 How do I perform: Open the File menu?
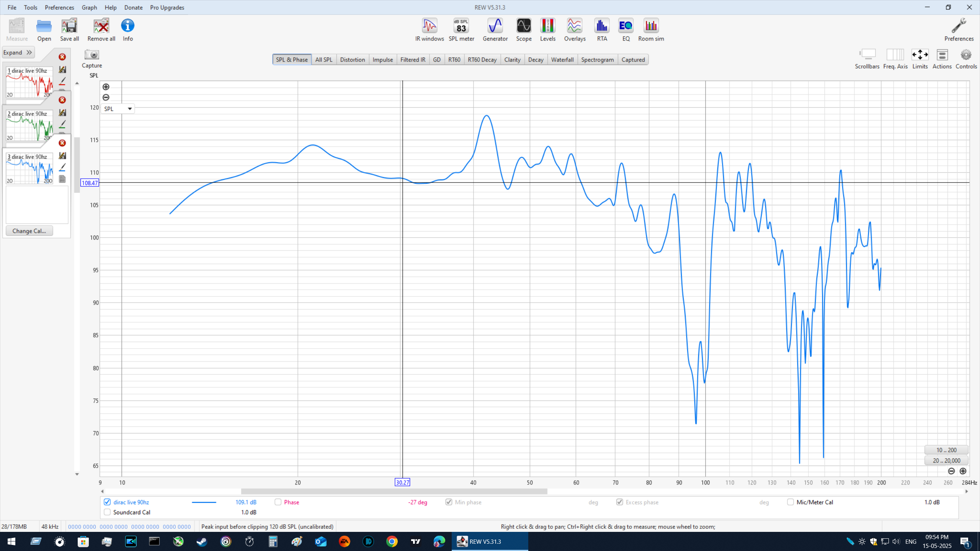[12, 7]
